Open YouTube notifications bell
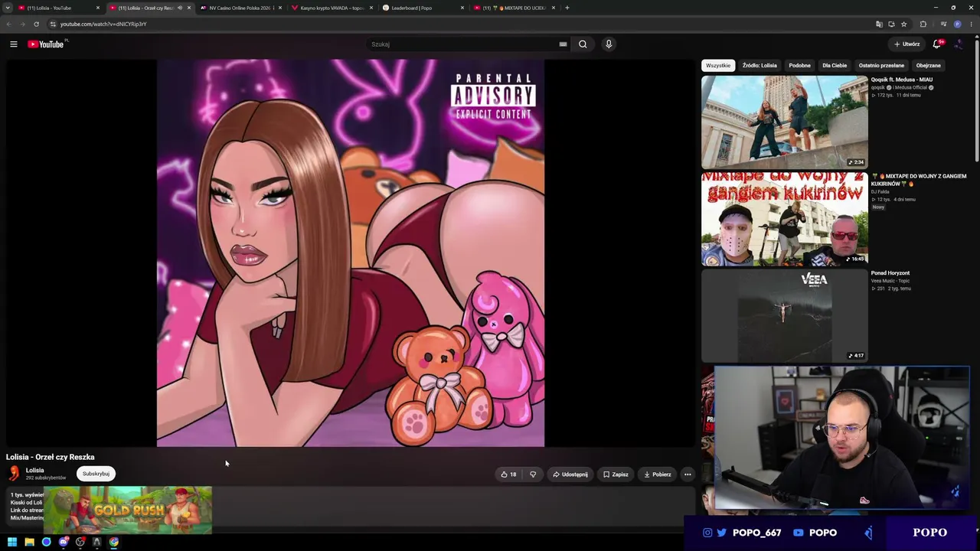This screenshot has width=980, height=551. click(937, 44)
